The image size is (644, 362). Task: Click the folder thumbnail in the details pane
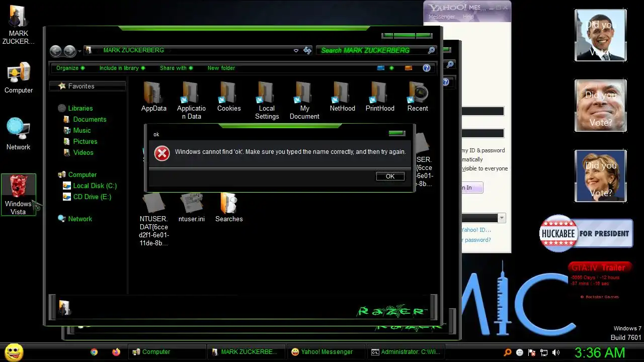64,307
